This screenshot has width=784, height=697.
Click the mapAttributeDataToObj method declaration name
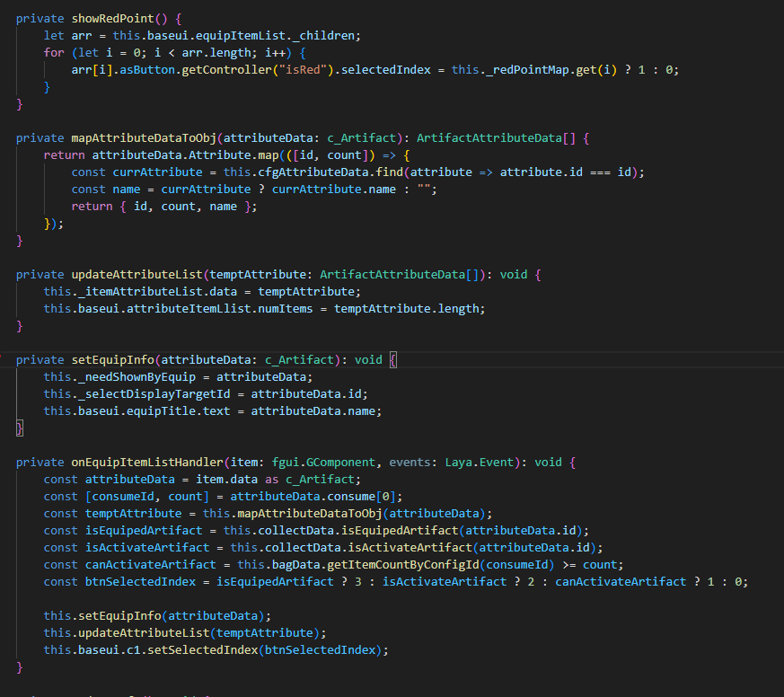pyautogui.click(x=144, y=138)
